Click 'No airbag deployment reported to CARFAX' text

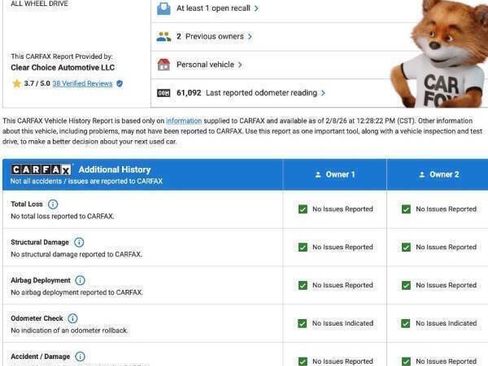(77, 292)
